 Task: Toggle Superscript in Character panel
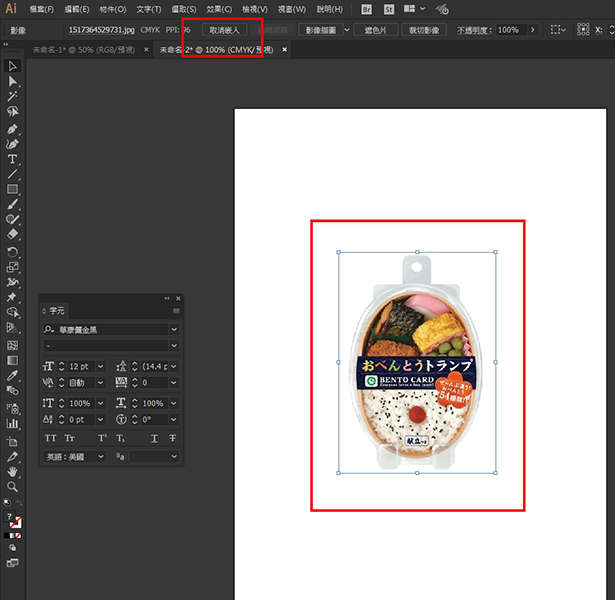point(102,438)
